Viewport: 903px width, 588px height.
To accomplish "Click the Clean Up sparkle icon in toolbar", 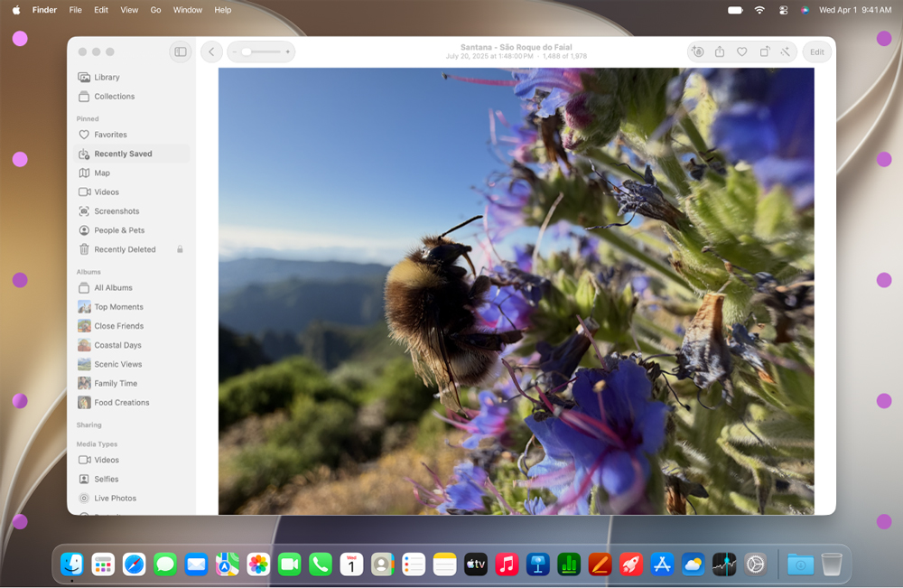I will click(697, 51).
